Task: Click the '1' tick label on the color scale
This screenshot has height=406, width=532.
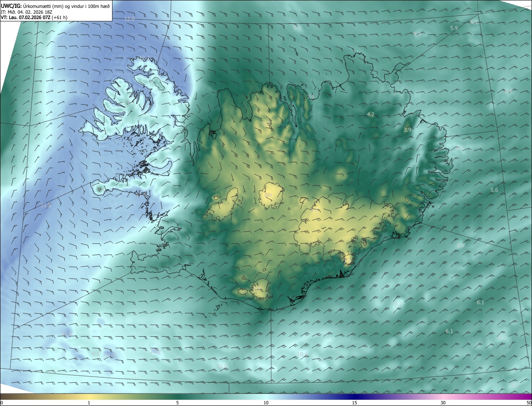Action: pos(89,403)
